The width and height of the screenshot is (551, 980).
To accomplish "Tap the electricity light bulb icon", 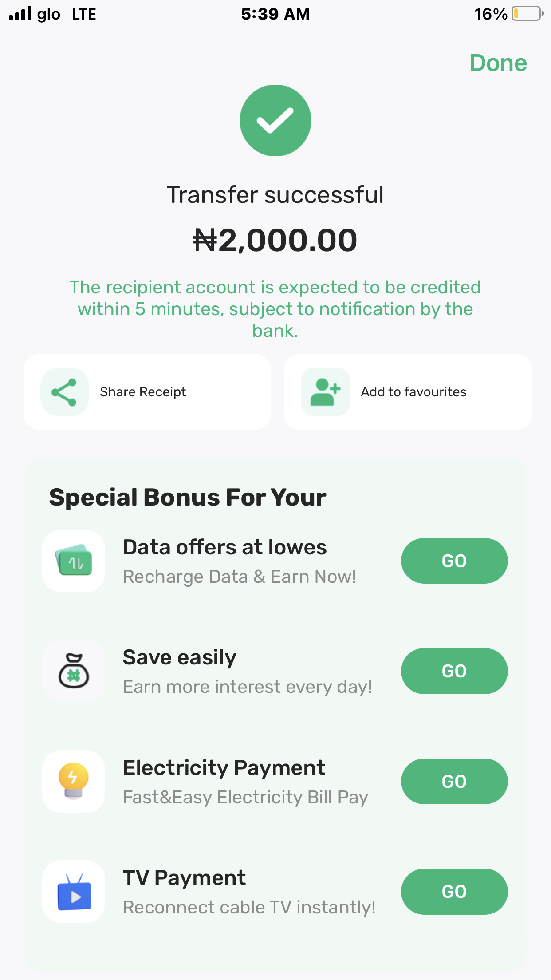I will coord(74,781).
